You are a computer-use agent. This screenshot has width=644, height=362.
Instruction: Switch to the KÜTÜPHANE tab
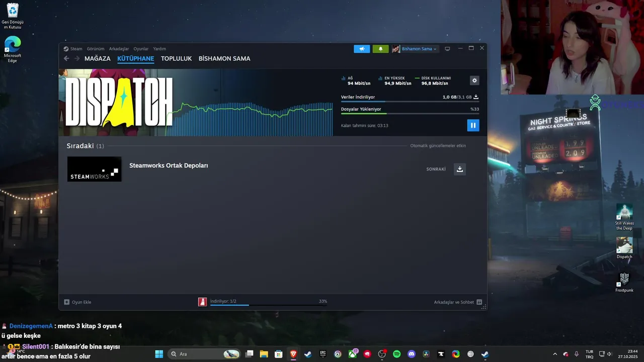[136, 58]
